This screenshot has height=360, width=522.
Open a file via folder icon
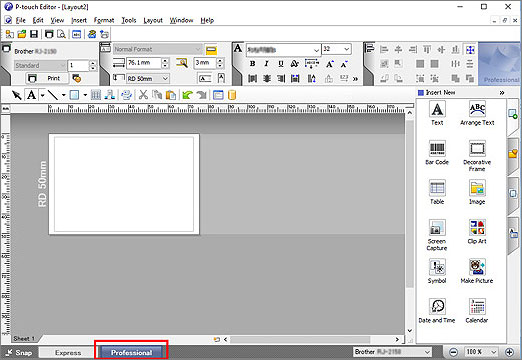(22, 34)
